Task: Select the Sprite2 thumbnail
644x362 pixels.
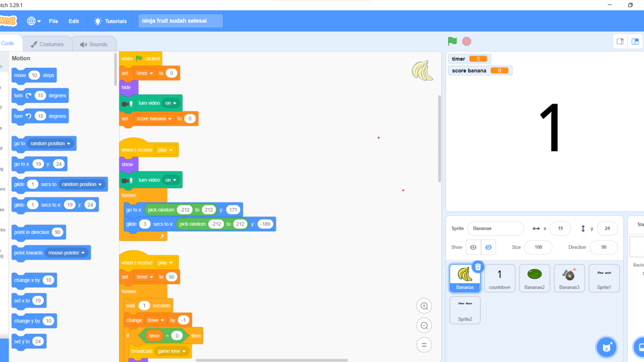Action: pos(465,310)
